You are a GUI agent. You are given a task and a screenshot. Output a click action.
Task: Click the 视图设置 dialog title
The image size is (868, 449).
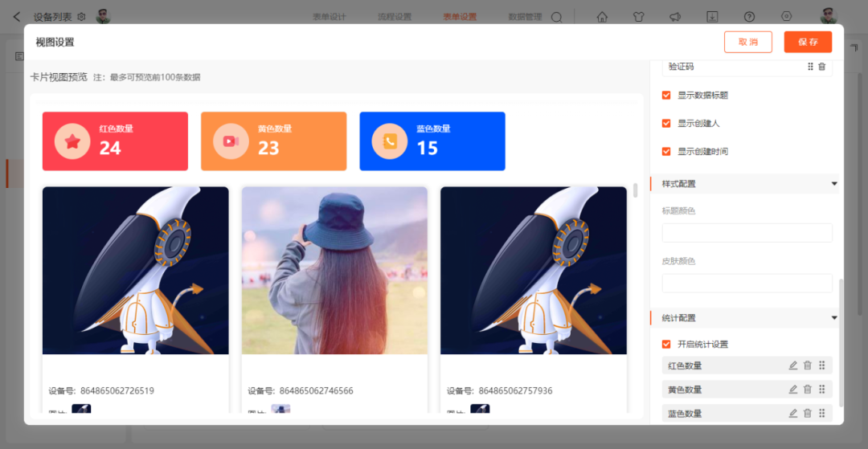(55, 42)
